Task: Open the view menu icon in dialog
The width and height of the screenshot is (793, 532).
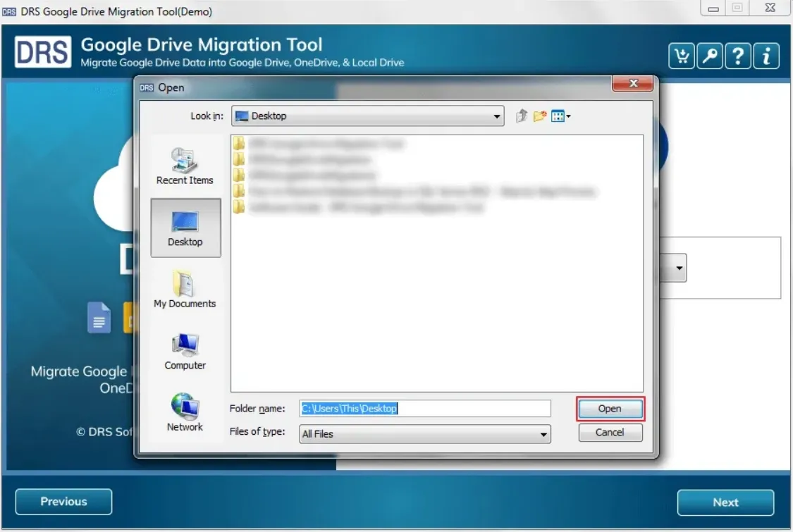Action: coord(560,116)
